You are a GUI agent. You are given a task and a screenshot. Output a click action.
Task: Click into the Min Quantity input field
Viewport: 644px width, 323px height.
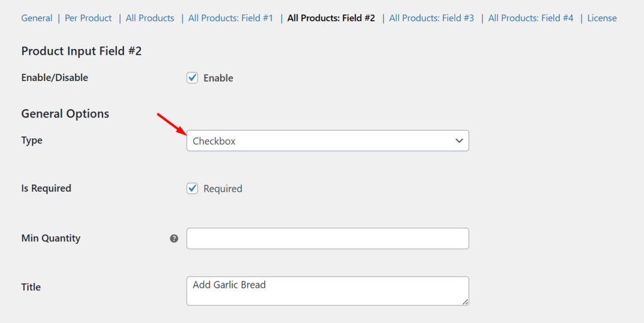(x=327, y=239)
